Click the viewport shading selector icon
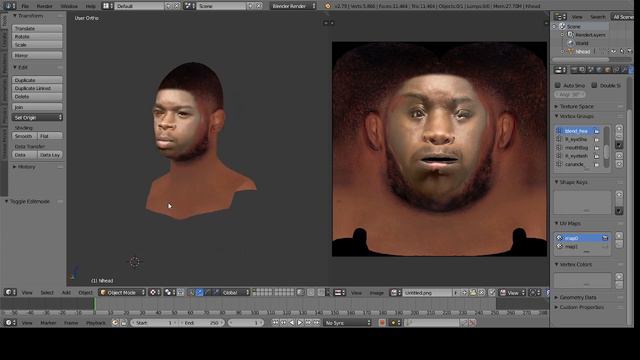Screen dimensions: 640x360 pyautogui.click(x=154, y=293)
